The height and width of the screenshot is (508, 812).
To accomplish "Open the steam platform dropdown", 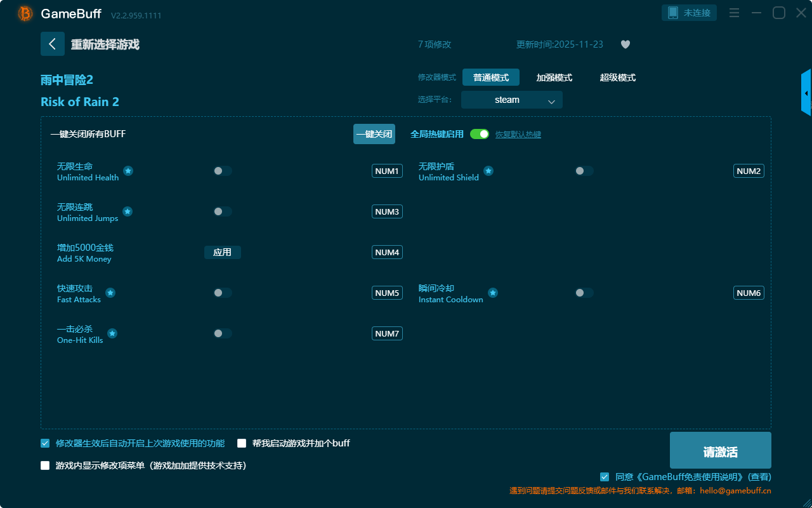I will click(512, 100).
